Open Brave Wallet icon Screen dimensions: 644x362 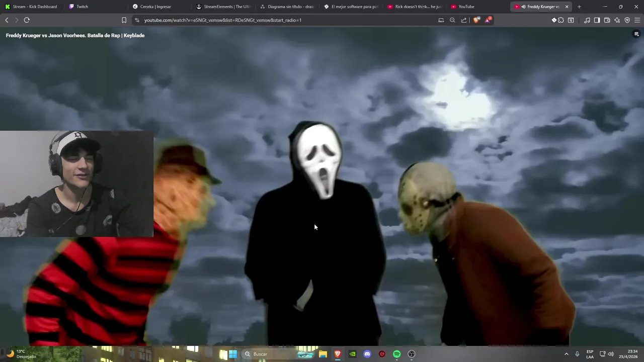[607, 20]
